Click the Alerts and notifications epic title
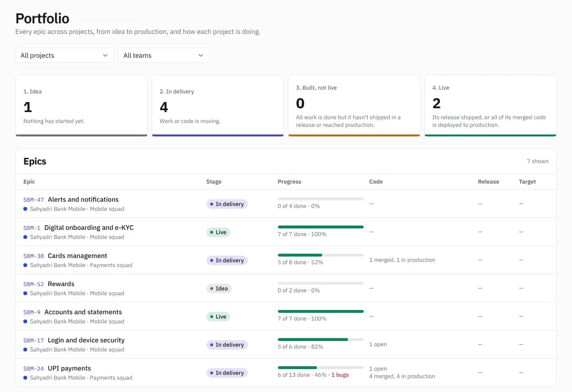Image resolution: width=572 pixels, height=392 pixels. pos(83,199)
